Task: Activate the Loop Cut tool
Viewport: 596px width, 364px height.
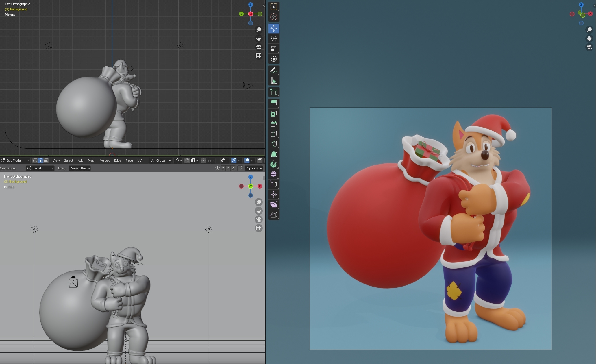Action: point(273,134)
